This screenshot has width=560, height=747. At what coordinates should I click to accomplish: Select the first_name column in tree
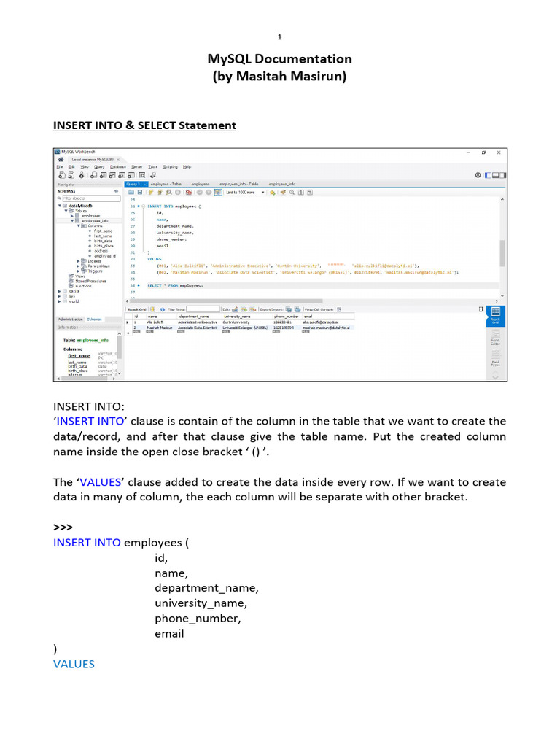pyautogui.click(x=103, y=231)
